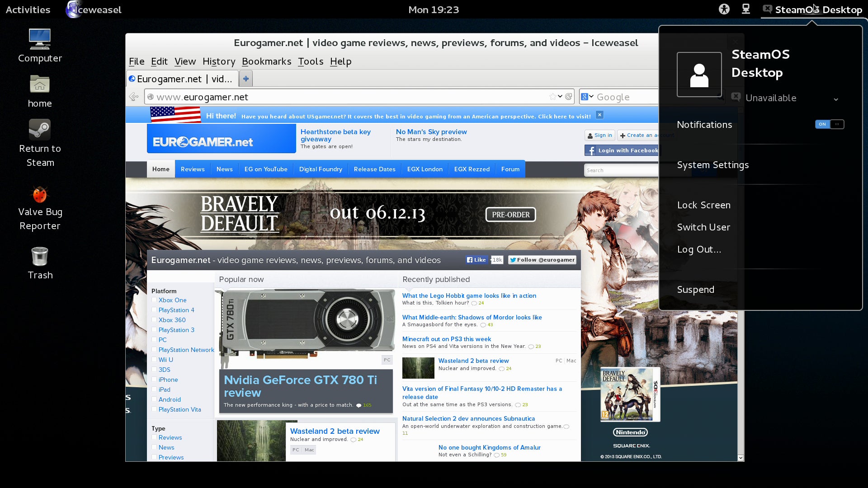Check the Reviews type checkbox
The image size is (868, 488).
pos(154,437)
